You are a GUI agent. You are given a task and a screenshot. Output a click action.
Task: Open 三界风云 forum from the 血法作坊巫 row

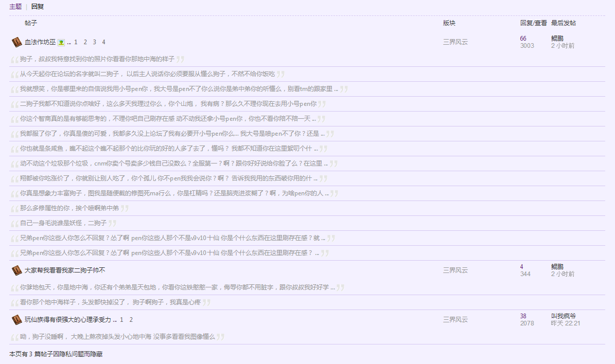[455, 42]
